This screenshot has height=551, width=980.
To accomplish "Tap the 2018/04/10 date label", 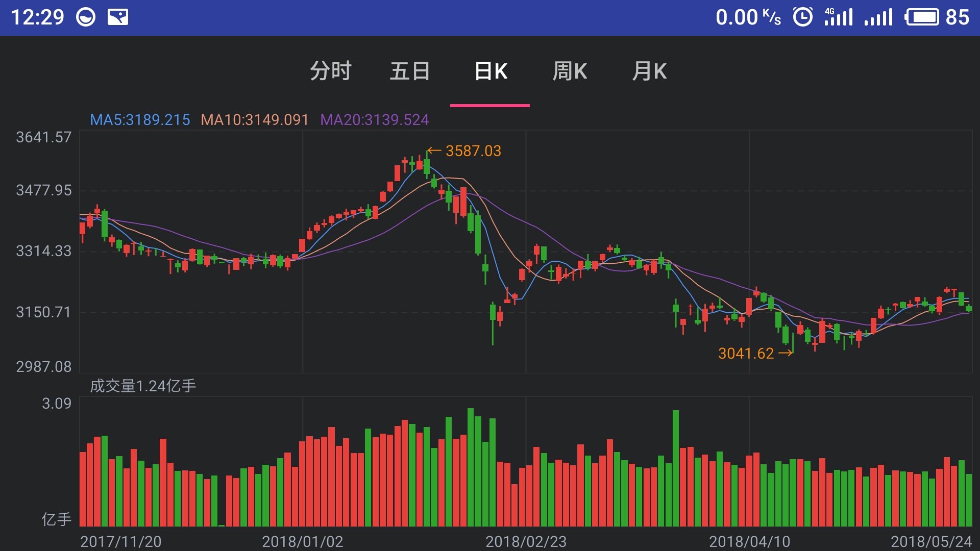I will pos(749,541).
